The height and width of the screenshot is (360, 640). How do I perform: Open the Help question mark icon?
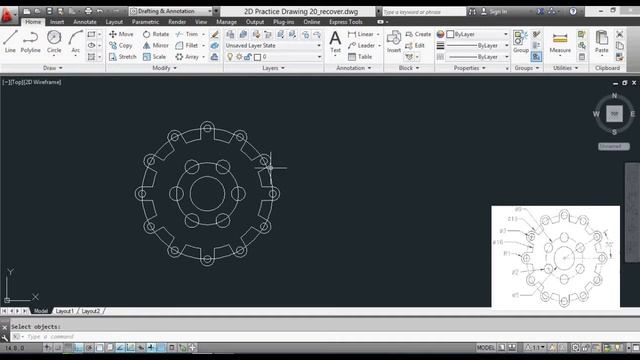click(x=573, y=11)
